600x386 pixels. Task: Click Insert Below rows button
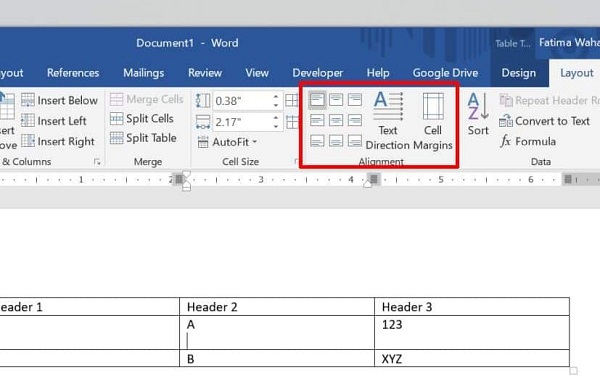click(60, 100)
